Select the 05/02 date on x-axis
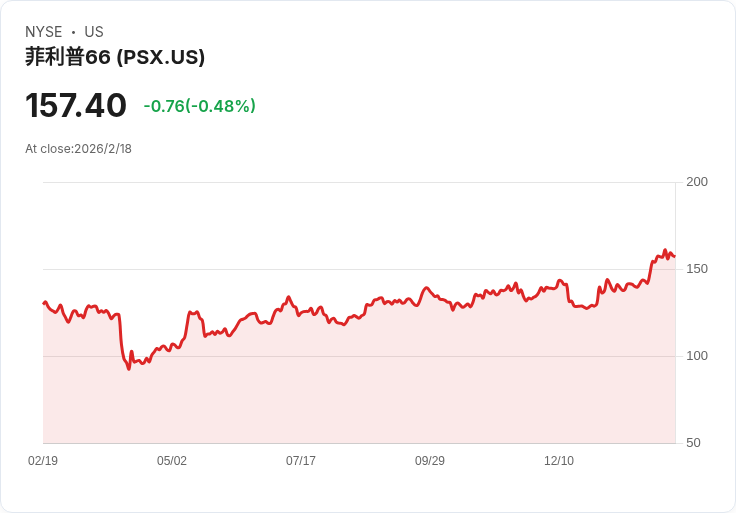 click(172, 461)
